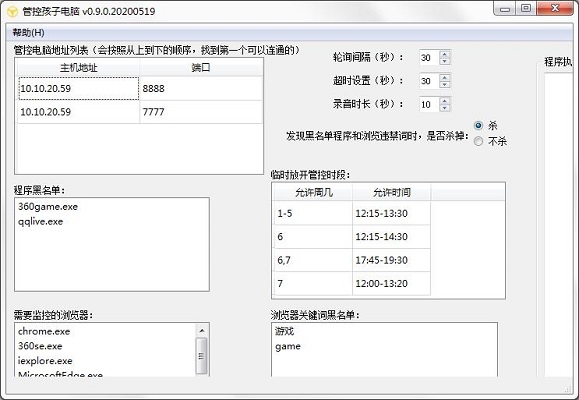579x400 pixels.
Task: Click the 端口 column header
Action: click(201, 68)
